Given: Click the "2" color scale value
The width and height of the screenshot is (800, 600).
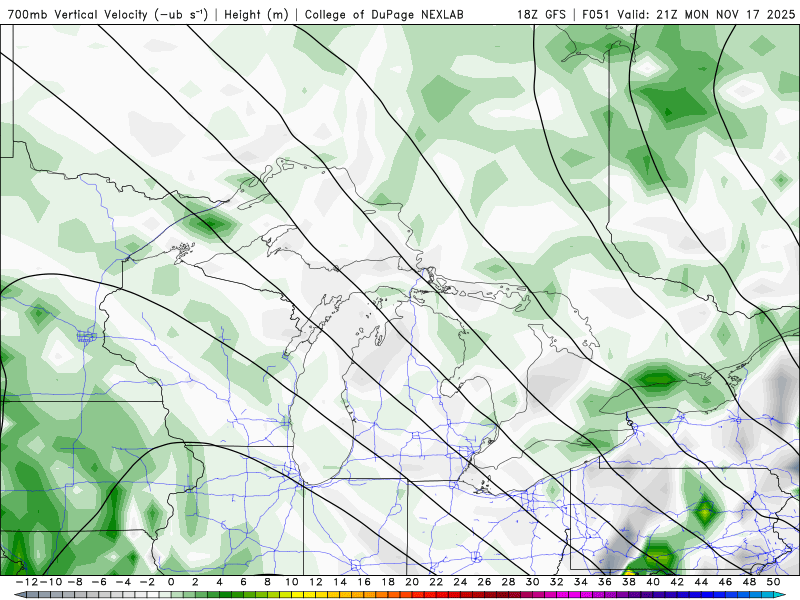Looking at the screenshot, I should click(x=195, y=582).
